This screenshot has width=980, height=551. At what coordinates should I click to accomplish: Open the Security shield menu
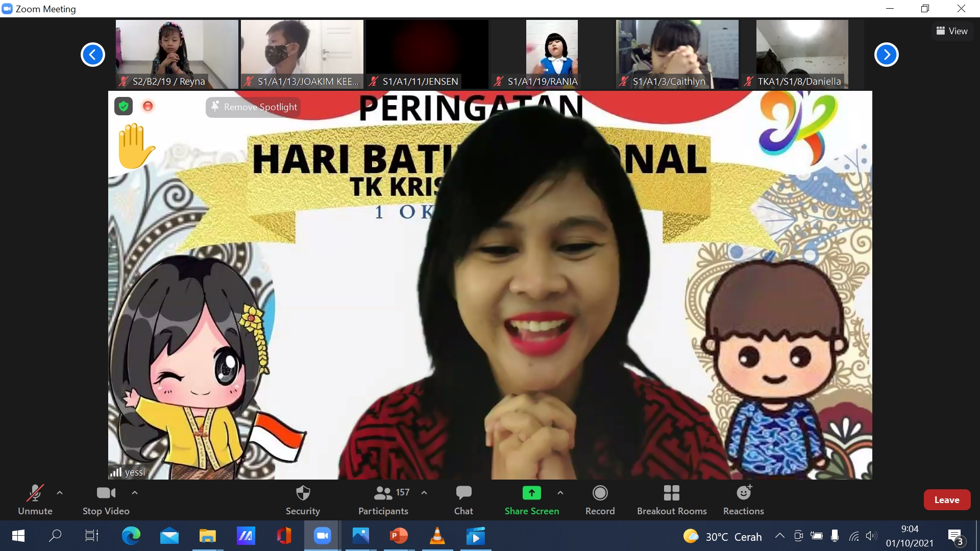click(303, 499)
